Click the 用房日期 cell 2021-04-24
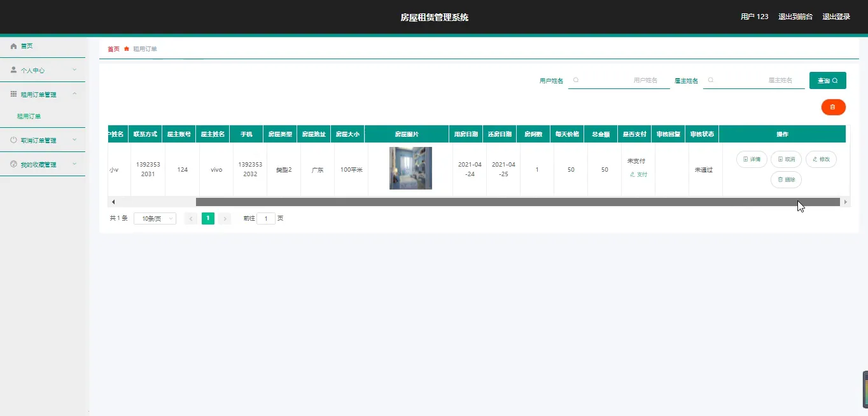 click(x=470, y=169)
